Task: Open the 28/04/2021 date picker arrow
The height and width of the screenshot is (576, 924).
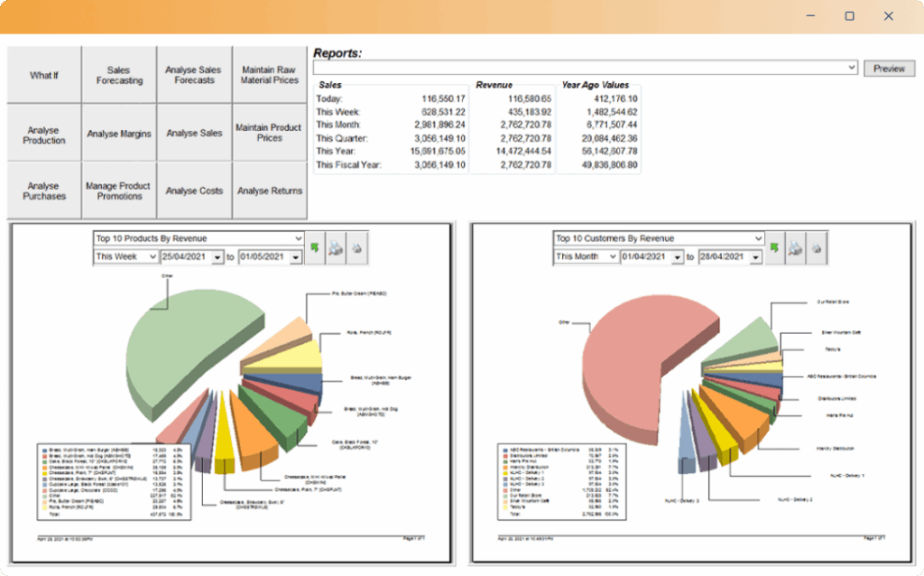Action: (x=755, y=257)
